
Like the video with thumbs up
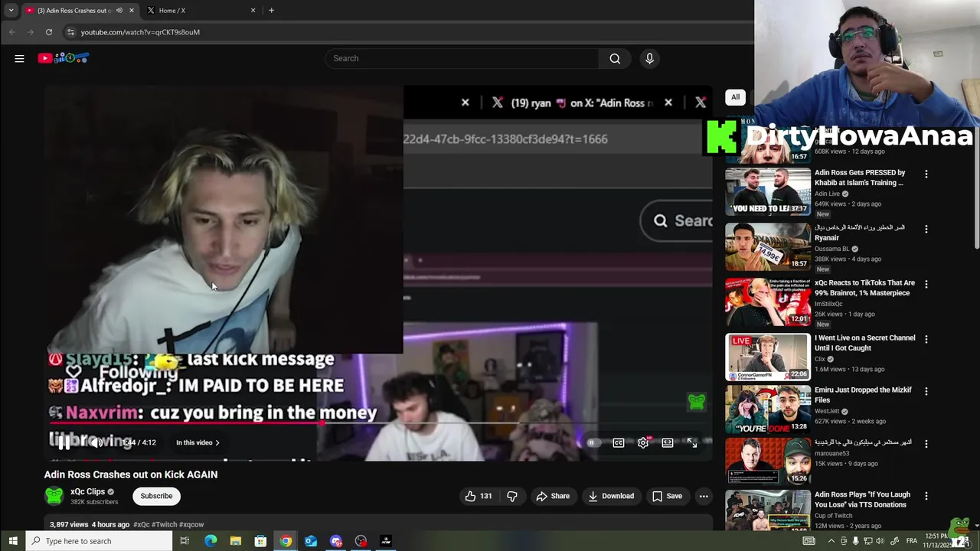[x=478, y=496]
